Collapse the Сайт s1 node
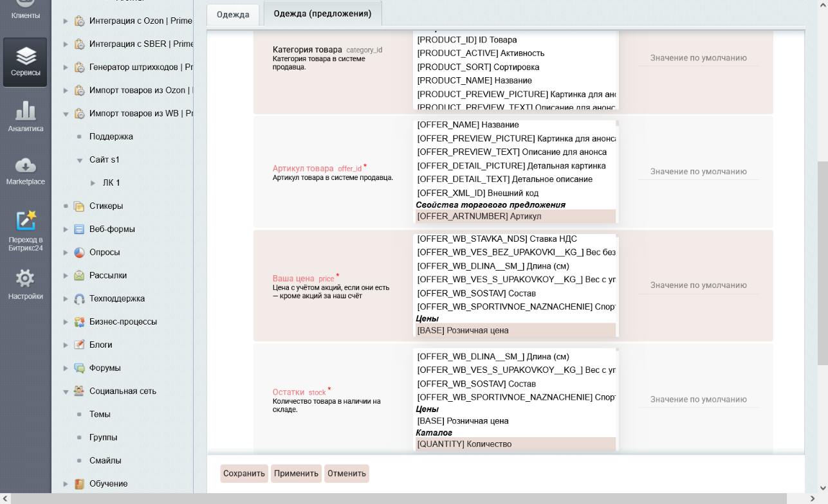 pyautogui.click(x=80, y=160)
